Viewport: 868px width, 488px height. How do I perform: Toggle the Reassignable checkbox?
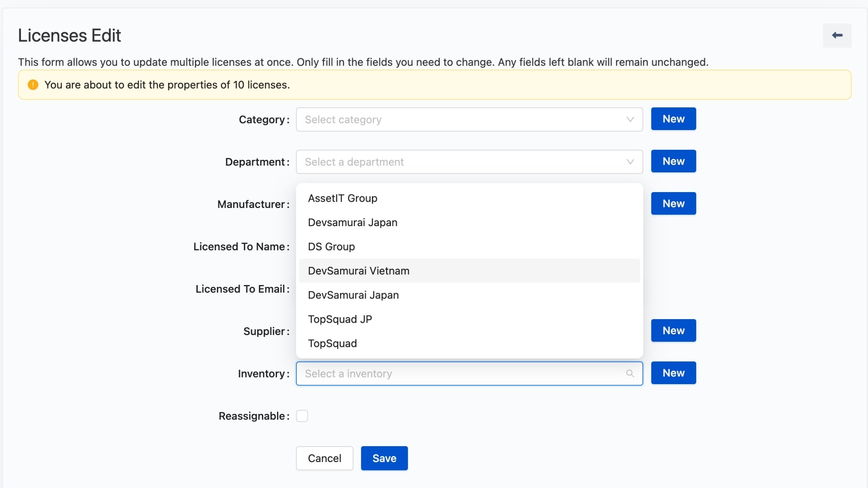302,416
